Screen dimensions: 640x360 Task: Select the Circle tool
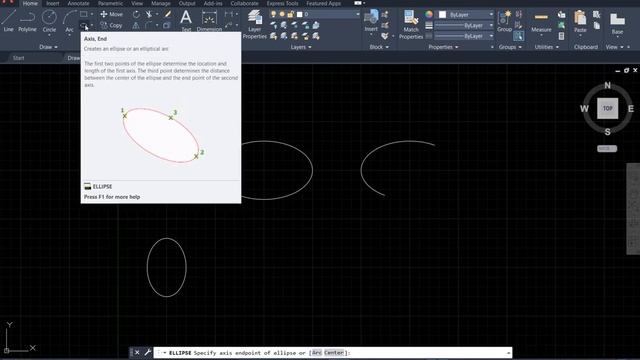[x=49, y=20]
